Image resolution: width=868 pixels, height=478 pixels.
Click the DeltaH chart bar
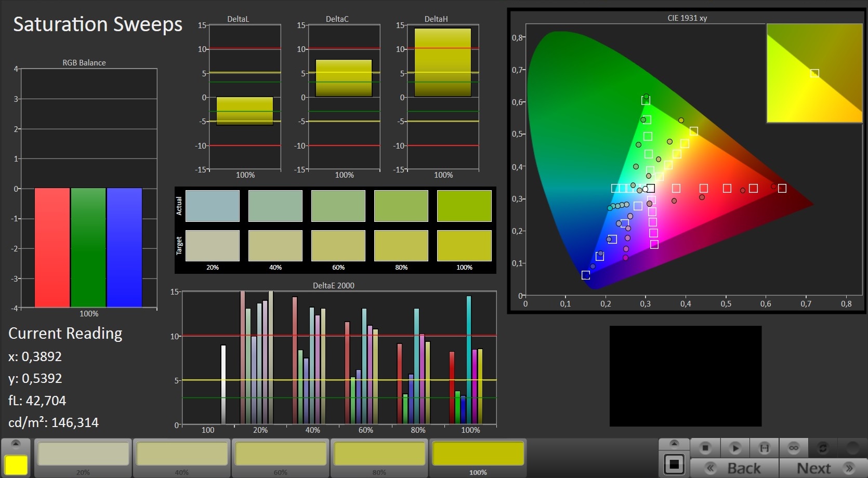click(x=443, y=62)
